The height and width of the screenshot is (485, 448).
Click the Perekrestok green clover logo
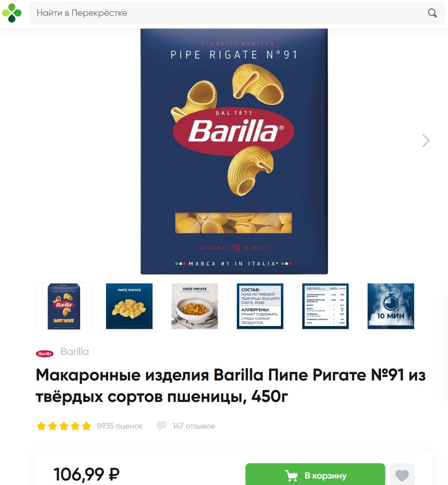pos(12,13)
